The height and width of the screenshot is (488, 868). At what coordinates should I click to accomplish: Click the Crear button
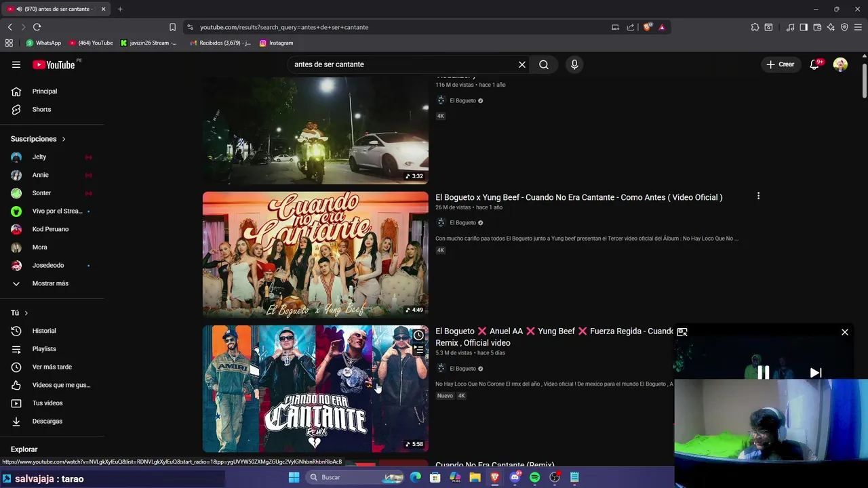(780, 64)
